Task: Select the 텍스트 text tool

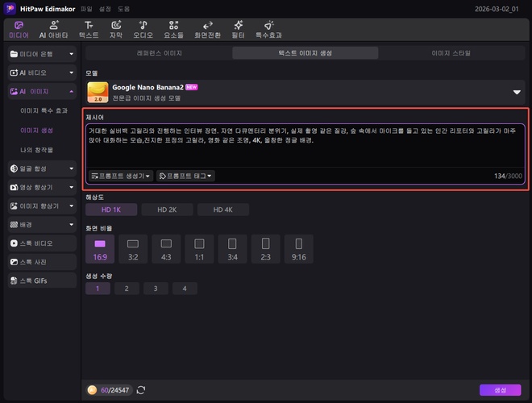Action: pyautogui.click(x=89, y=30)
